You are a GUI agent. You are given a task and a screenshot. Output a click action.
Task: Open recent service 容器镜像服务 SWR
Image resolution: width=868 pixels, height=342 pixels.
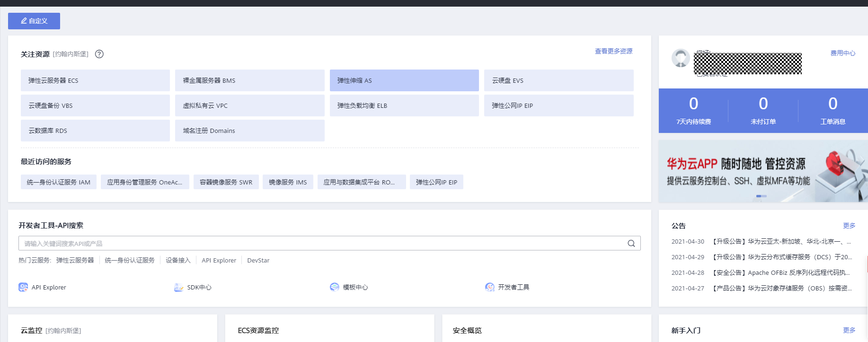pyautogui.click(x=226, y=182)
